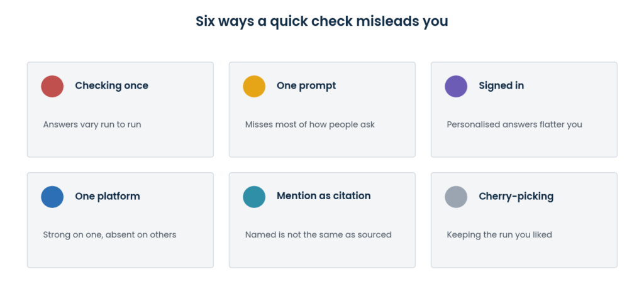Click the blue circle beside One platform
This screenshot has width=644, height=301.
(52, 197)
